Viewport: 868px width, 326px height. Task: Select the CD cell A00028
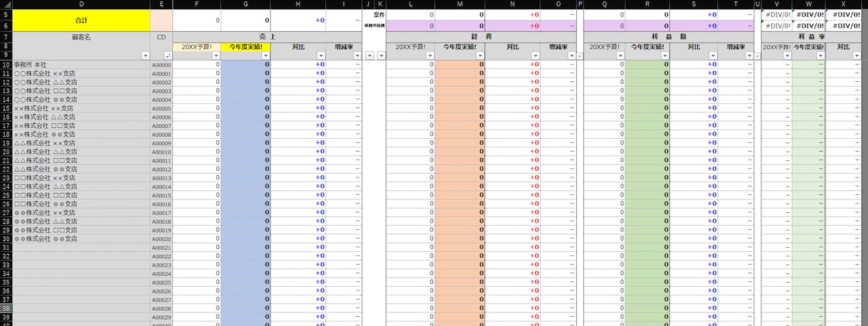[x=162, y=308]
